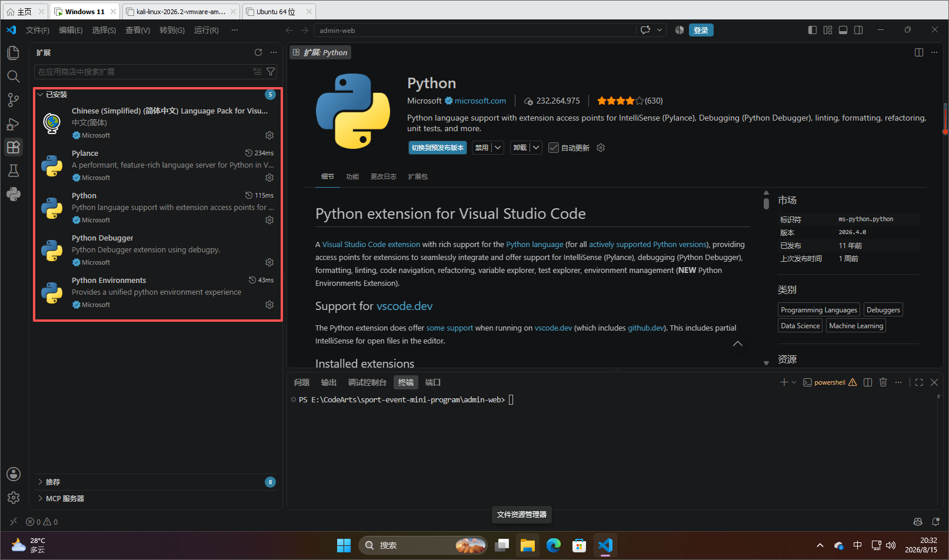The width and height of the screenshot is (949, 560).
Task: Open the dropdown arrow next to 禁用
Action: pyautogui.click(x=498, y=148)
